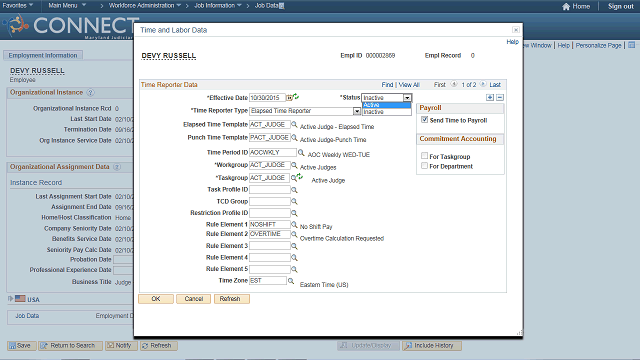Open the Rule Element 4 lookup
Image resolution: width=640 pixels, height=360 pixels.
294,258
